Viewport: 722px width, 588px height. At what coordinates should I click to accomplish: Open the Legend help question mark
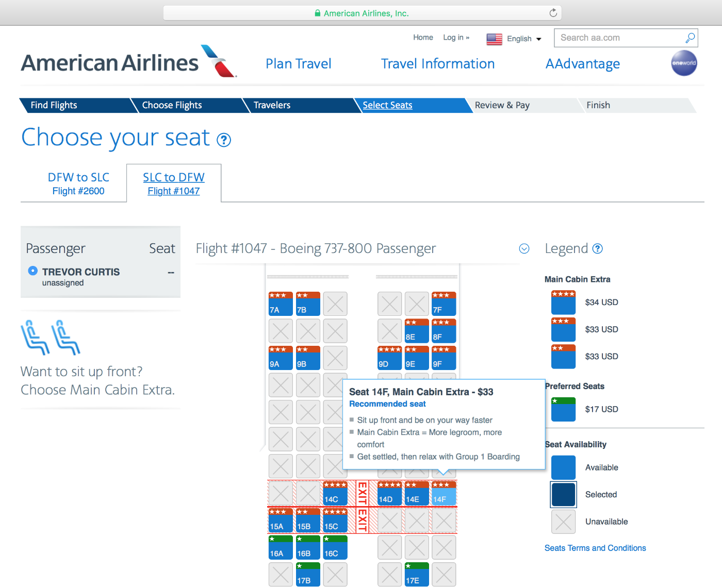pyautogui.click(x=597, y=249)
